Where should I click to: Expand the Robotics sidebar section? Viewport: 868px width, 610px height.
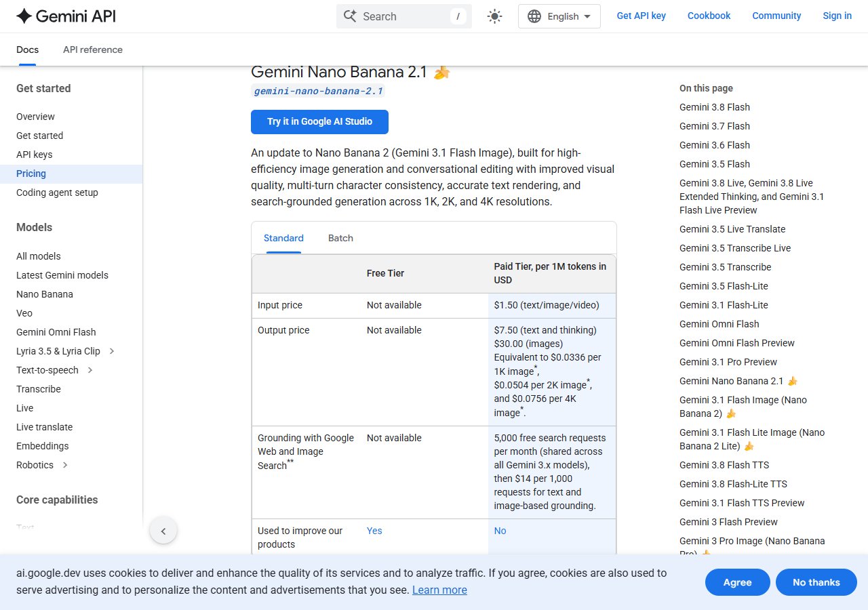pos(65,465)
